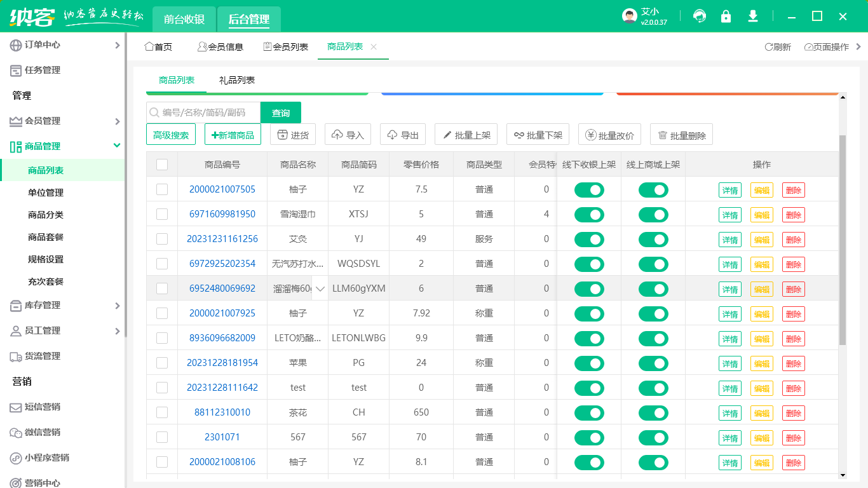Click the 批量改价 yen button
Screen dimensions: 868x488
[x=610, y=135]
